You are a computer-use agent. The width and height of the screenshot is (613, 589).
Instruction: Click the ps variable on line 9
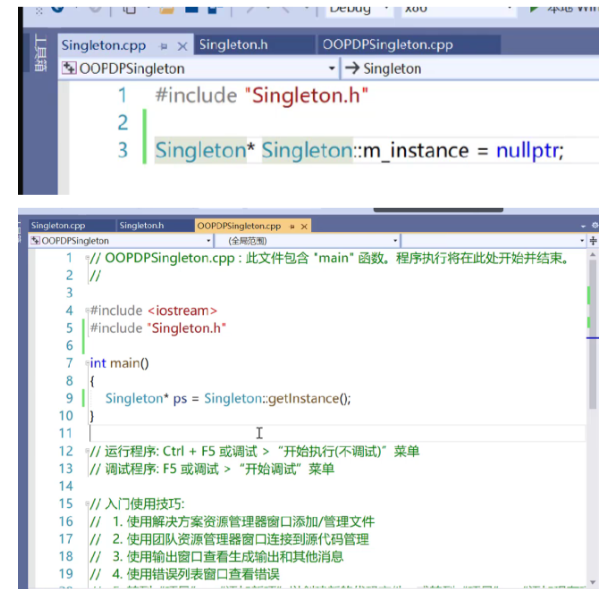pos(180,399)
